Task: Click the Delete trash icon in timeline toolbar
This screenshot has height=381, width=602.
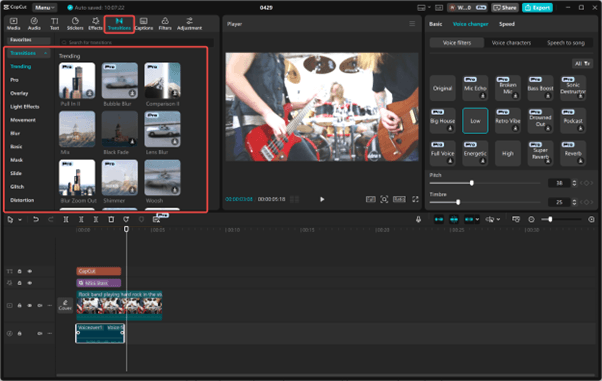Action: pos(111,219)
